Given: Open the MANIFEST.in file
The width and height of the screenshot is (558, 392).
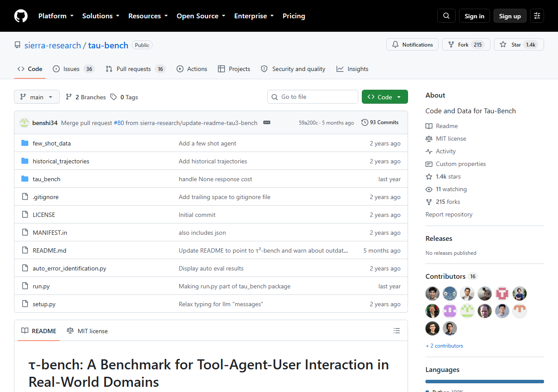Looking at the screenshot, I should pyautogui.click(x=50, y=233).
